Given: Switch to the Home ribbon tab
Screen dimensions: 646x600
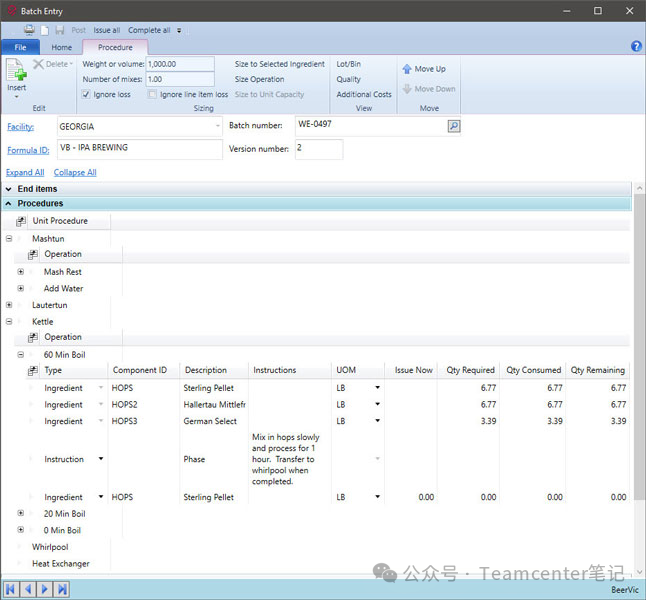Looking at the screenshot, I should point(62,47).
